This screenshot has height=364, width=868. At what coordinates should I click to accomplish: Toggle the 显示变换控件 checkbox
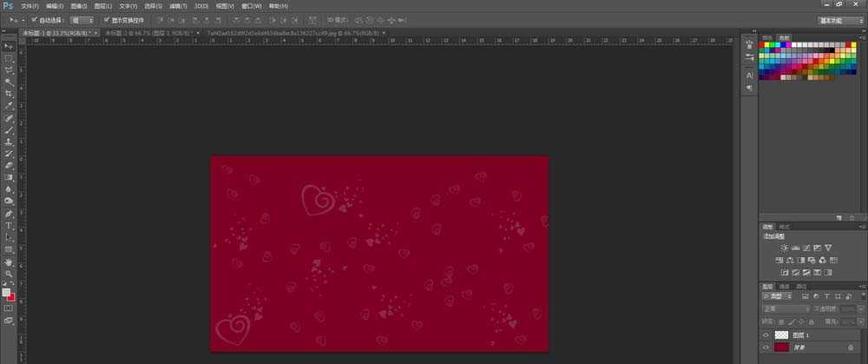(106, 19)
